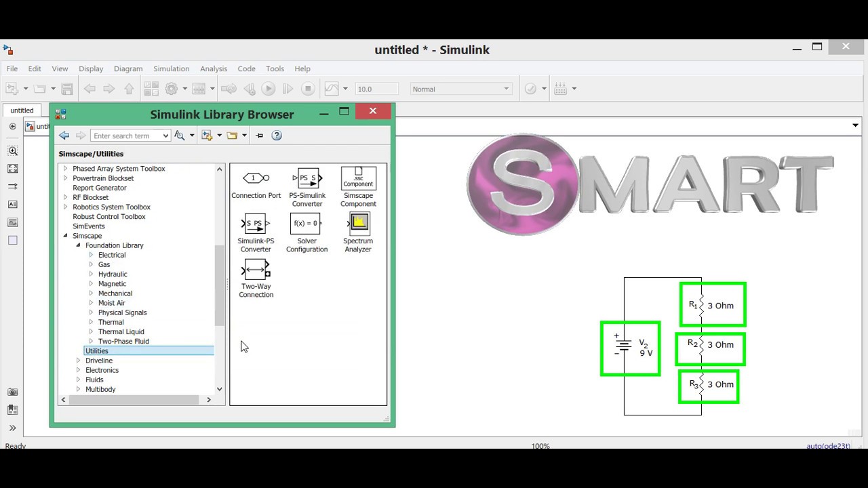The height and width of the screenshot is (488, 868).
Task: Click new model icon in Library Browser
Action: pyautogui.click(x=208, y=136)
